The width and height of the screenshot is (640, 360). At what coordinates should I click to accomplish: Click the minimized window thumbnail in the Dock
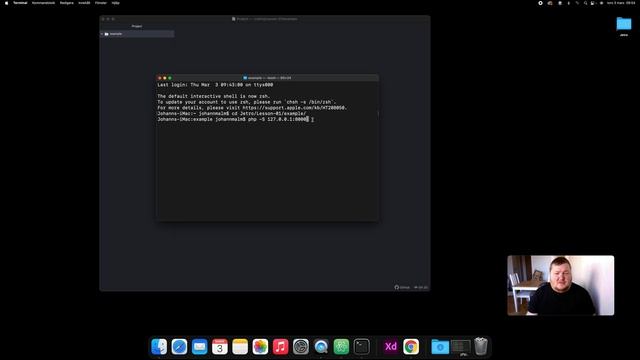(x=460, y=347)
